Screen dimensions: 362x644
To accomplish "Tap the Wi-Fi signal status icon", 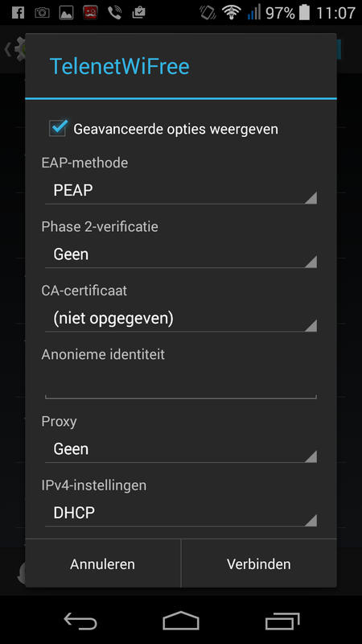I will tap(232, 13).
